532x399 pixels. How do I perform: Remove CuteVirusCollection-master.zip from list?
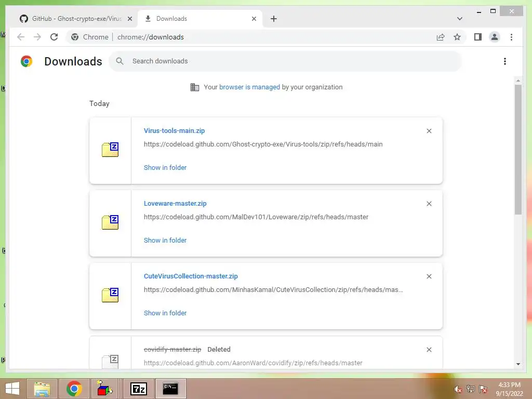[x=429, y=276]
